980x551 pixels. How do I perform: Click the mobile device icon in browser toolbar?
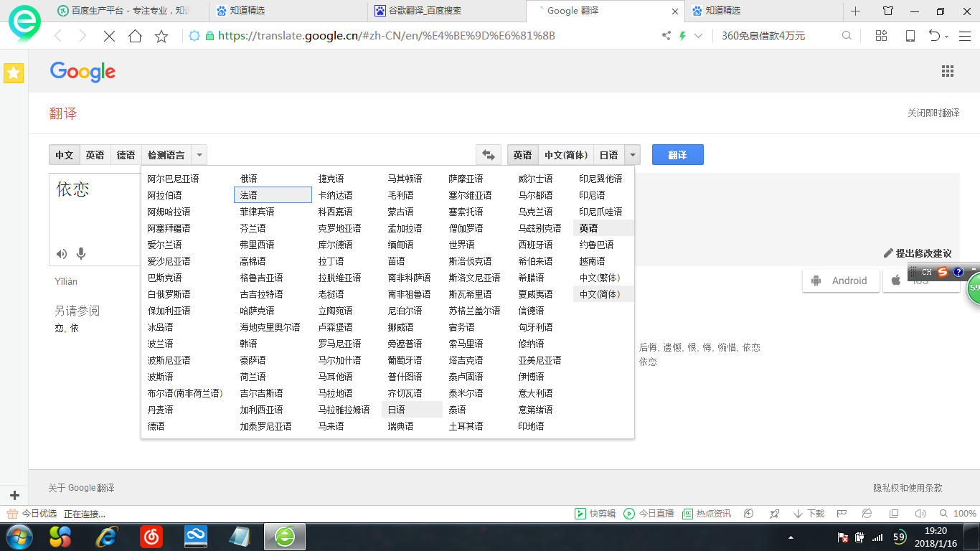(x=910, y=36)
